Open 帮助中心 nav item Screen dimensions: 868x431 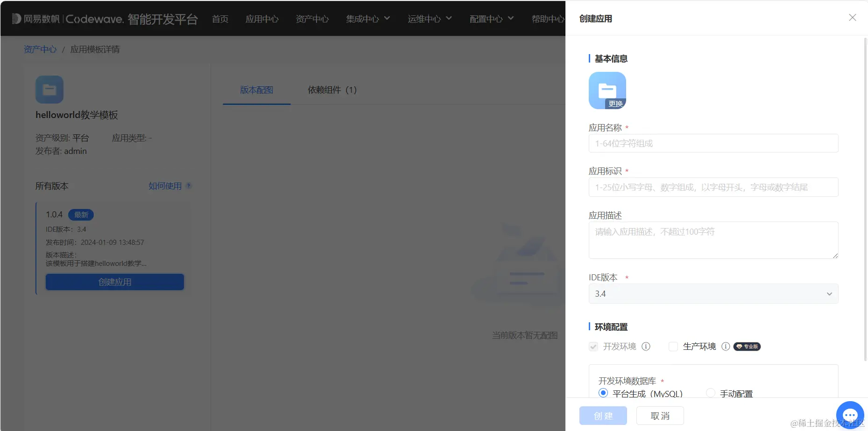pos(548,19)
